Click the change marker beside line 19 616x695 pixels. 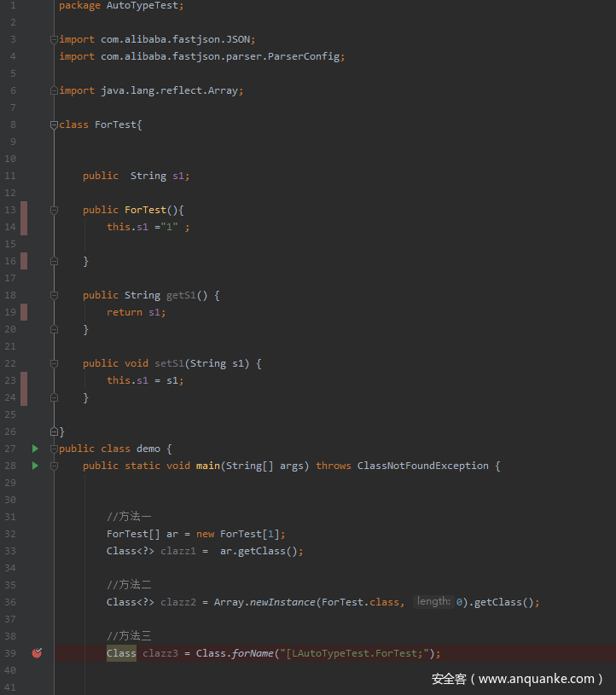point(24,312)
